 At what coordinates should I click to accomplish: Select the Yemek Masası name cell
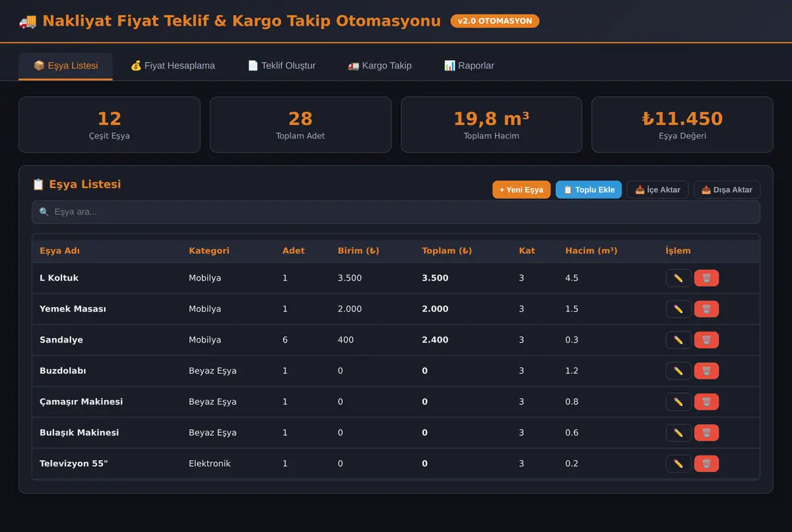click(x=73, y=309)
